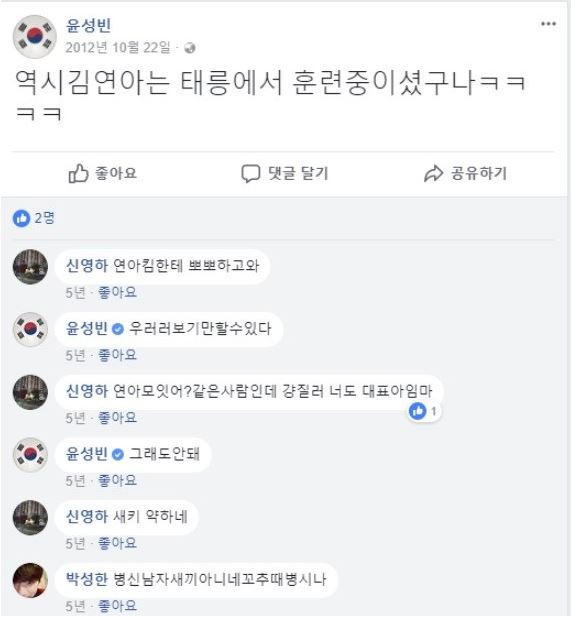Open the 2명 like reactions list

click(33, 218)
